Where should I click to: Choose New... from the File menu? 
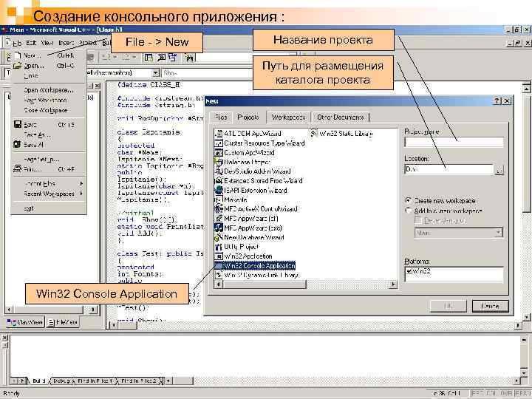coord(48,55)
